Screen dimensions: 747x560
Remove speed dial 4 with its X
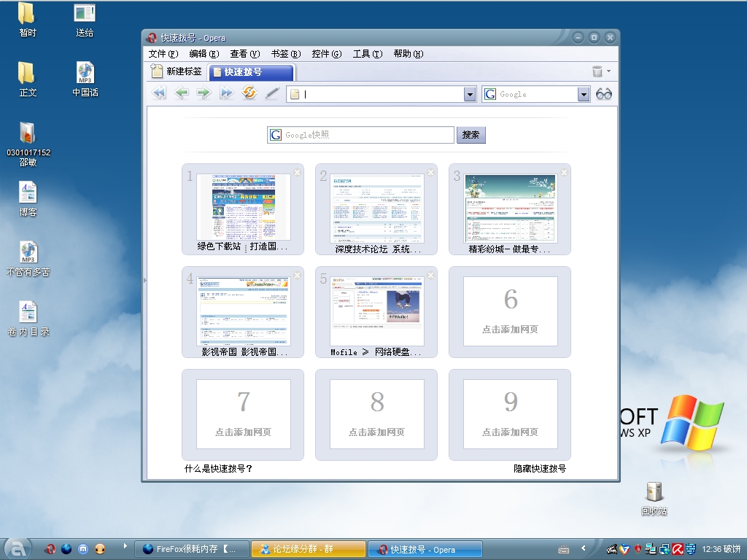click(298, 275)
